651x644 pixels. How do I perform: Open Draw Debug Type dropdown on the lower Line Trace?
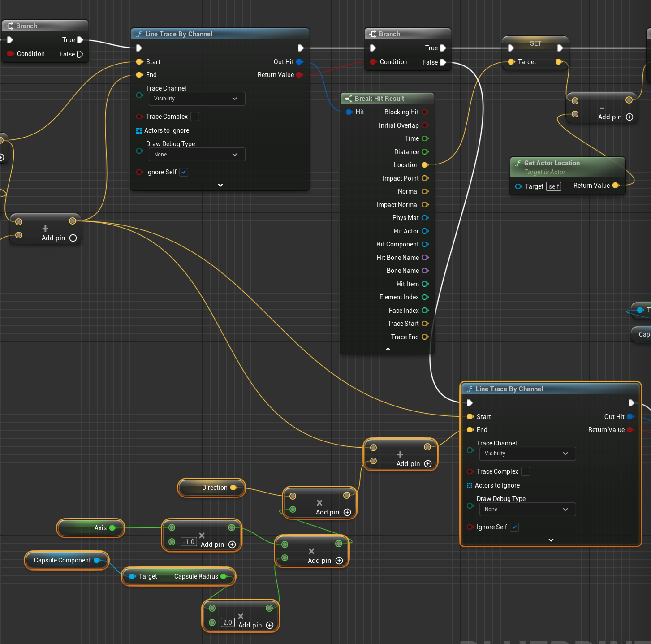click(x=527, y=510)
